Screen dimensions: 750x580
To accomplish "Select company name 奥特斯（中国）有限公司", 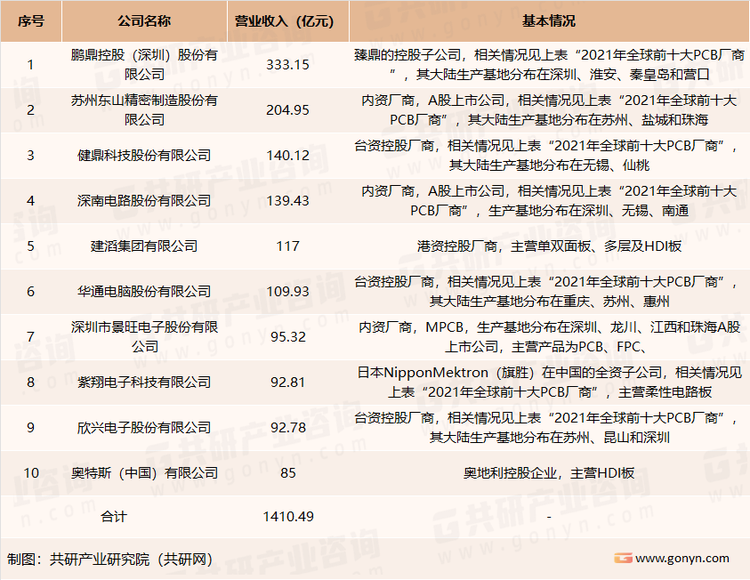I will coord(144,473).
